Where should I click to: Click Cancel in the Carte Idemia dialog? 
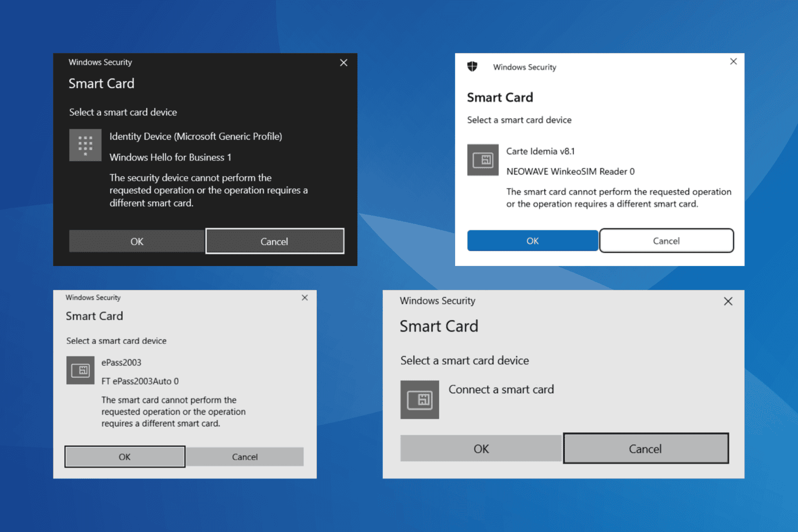click(x=667, y=241)
